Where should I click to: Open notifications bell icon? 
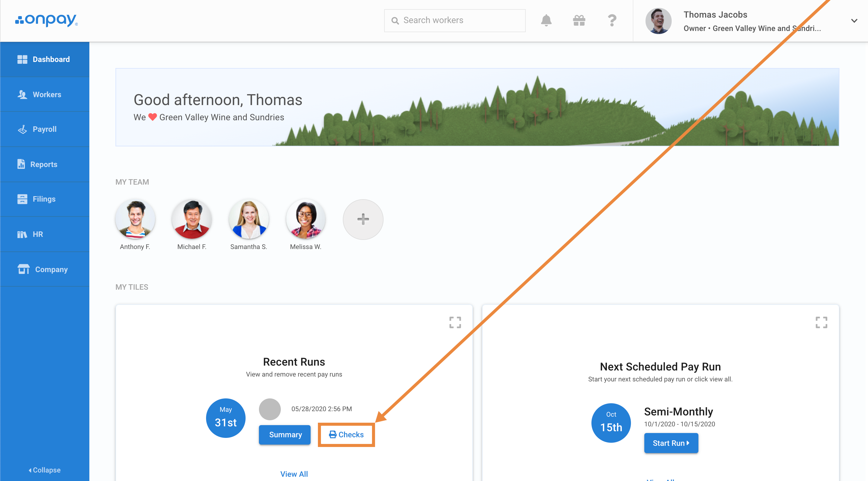[x=546, y=20]
